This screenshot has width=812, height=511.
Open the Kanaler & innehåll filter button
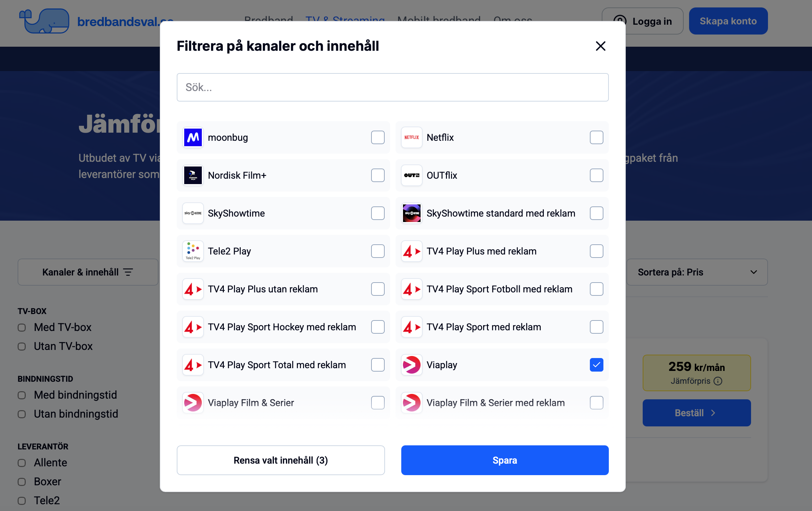click(88, 272)
